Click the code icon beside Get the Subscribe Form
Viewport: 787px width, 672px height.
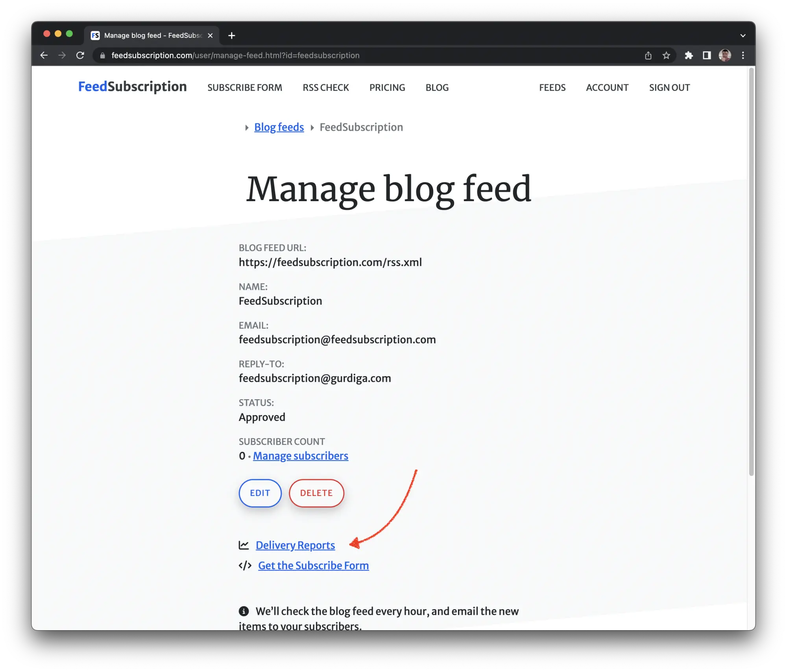click(245, 565)
